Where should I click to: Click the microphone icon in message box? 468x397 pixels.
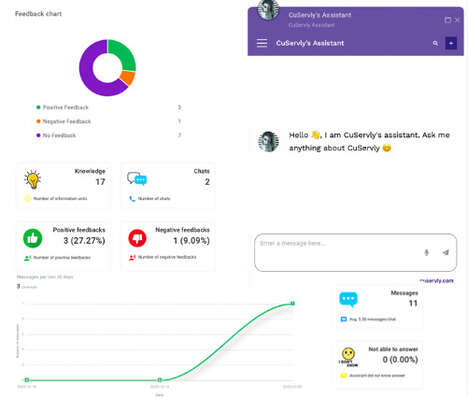(426, 252)
